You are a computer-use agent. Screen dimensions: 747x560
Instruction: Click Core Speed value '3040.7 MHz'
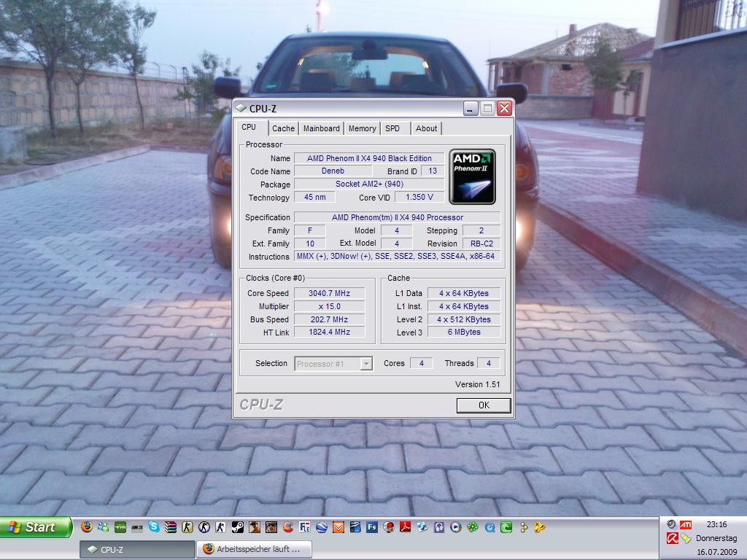(329, 293)
